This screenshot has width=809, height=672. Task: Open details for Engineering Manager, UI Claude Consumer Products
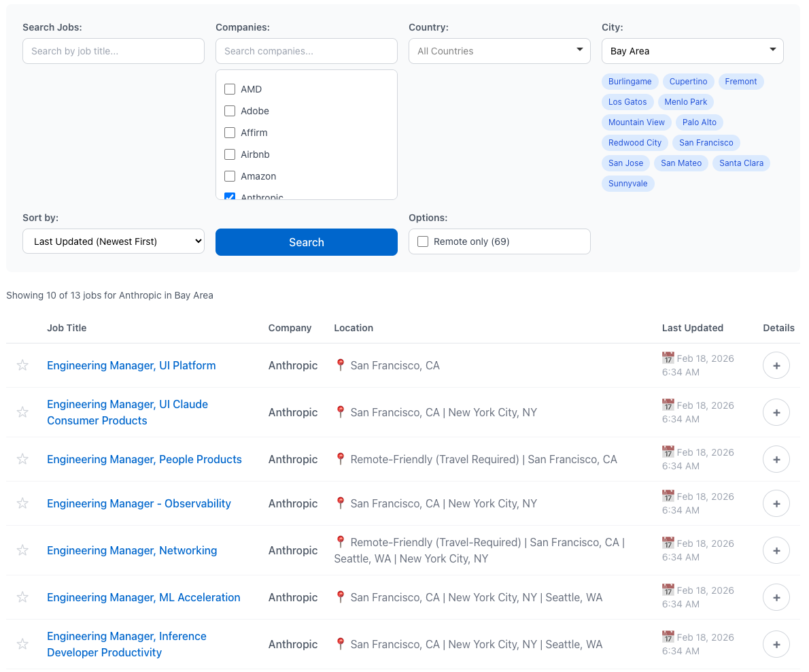[776, 412]
